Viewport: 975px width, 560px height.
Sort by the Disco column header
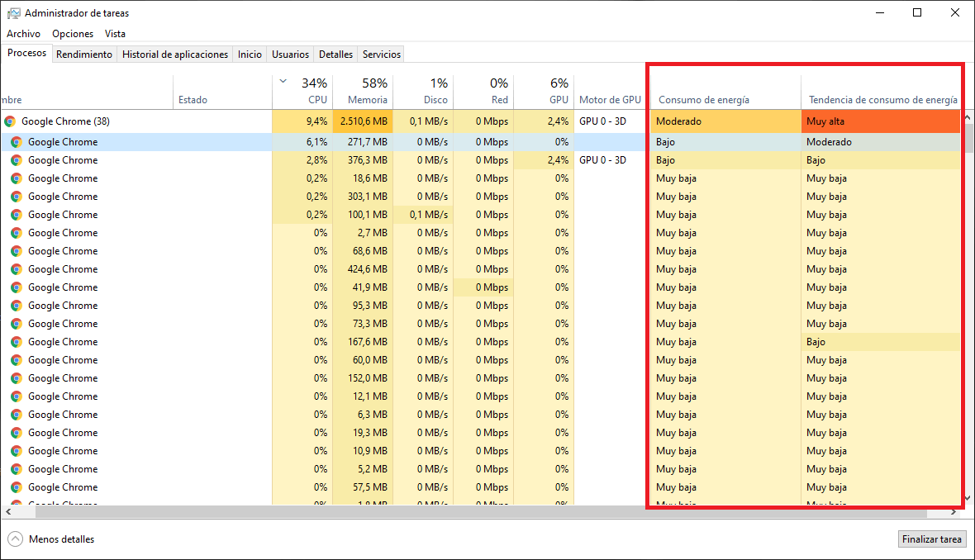tap(423, 92)
